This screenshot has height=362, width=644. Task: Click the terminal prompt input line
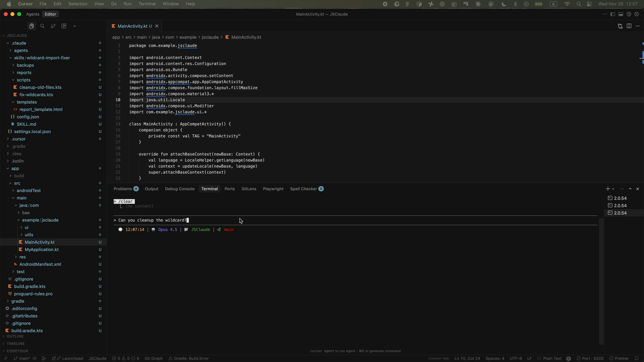point(302,220)
